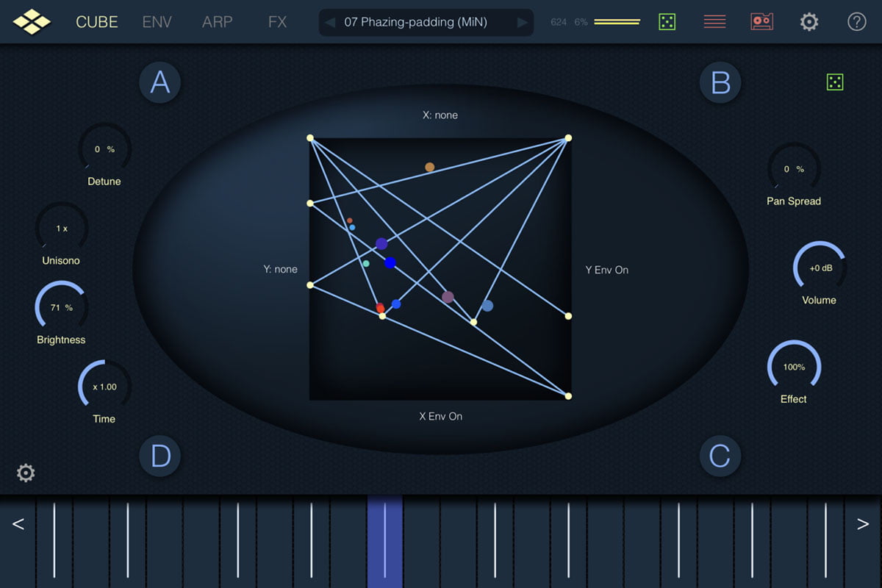Go to next preset with right arrow

pos(523,22)
